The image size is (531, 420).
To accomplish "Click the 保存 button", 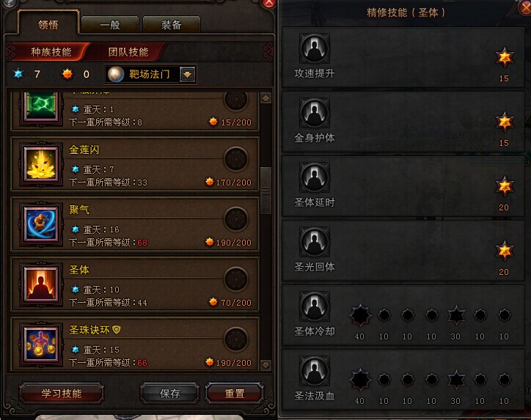I will [x=169, y=394].
